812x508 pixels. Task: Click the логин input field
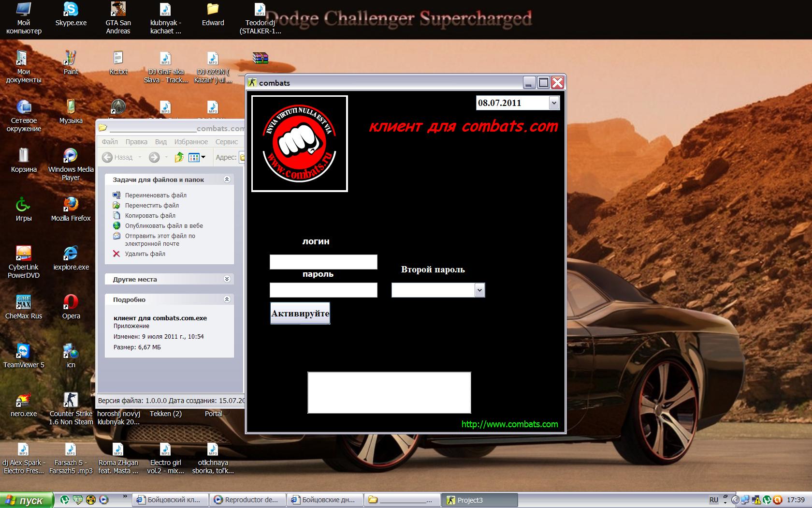[x=323, y=262]
